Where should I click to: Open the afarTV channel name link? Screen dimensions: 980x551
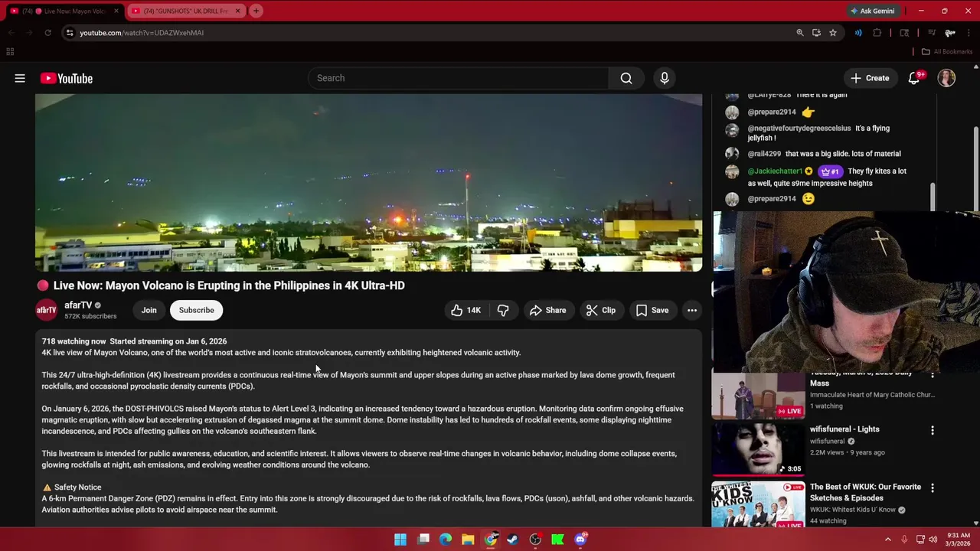[78, 305]
